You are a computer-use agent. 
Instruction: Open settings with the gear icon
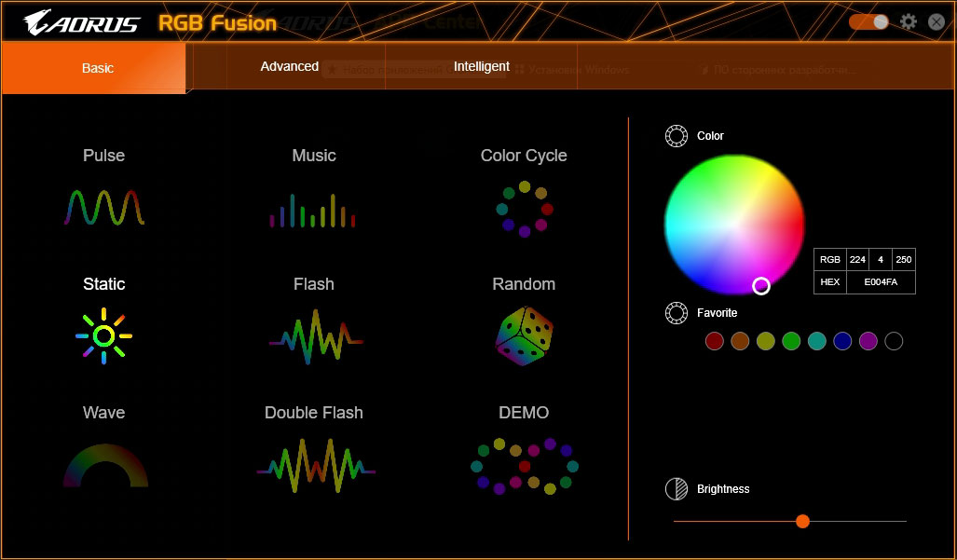(x=909, y=22)
